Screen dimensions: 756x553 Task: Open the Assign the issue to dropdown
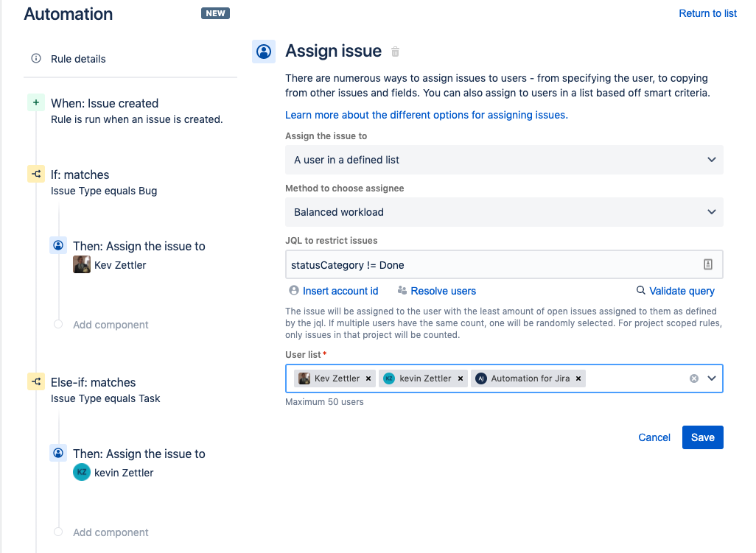coord(504,160)
